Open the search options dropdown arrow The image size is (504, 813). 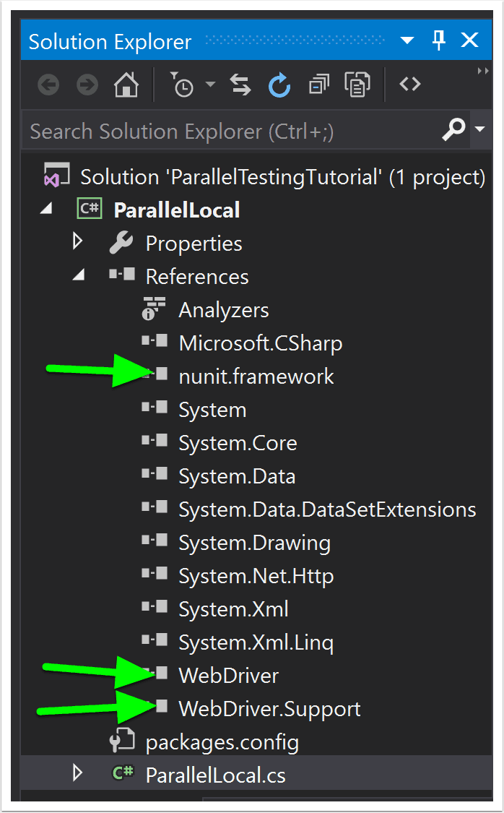[480, 129]
